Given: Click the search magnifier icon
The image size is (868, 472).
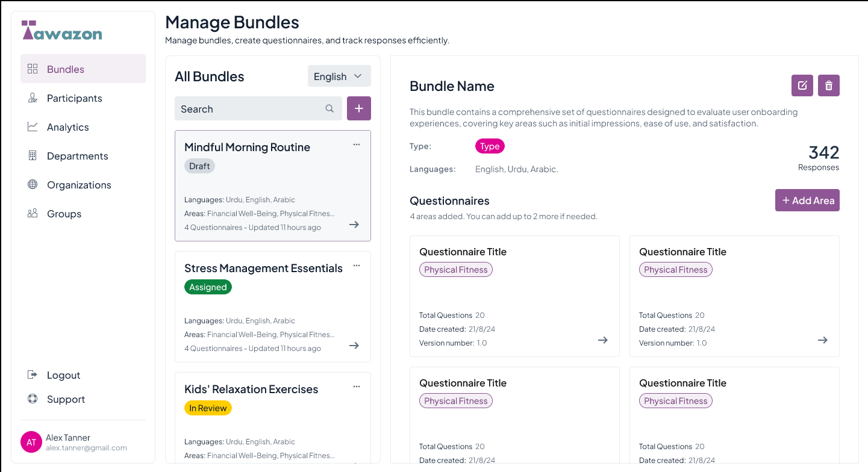Looking at the screenshot, I should click(329, 109).
